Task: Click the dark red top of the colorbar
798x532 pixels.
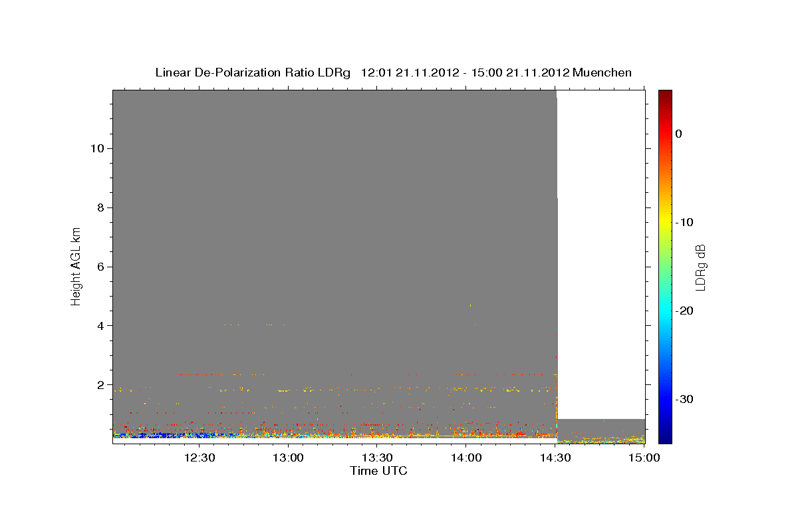Action: point(665,94)
